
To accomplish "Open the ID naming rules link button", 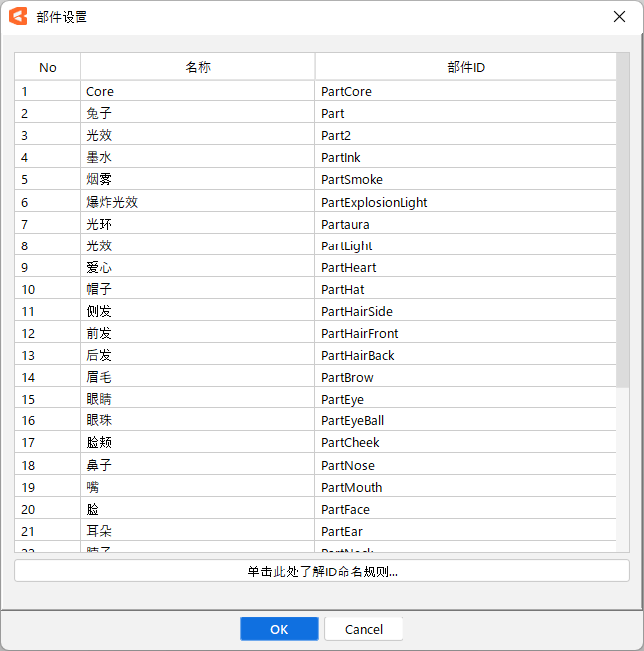I will click(x=321, y=571).
